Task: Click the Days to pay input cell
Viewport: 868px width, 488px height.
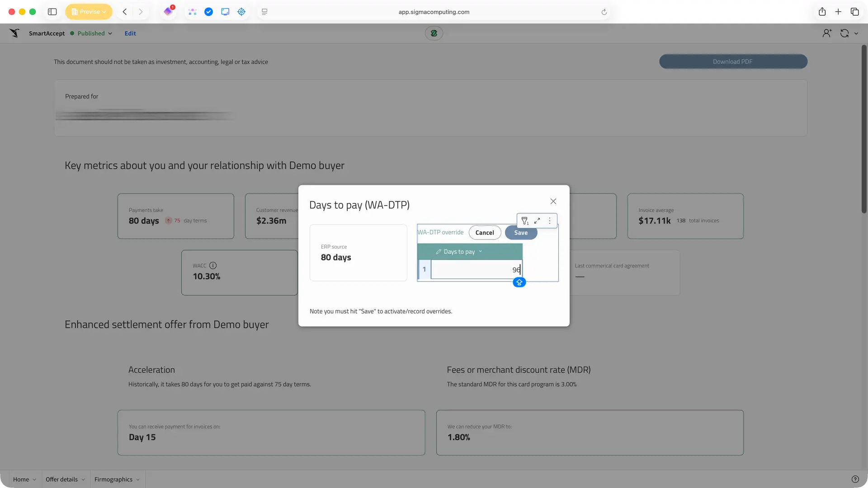Action: [476, 270]
